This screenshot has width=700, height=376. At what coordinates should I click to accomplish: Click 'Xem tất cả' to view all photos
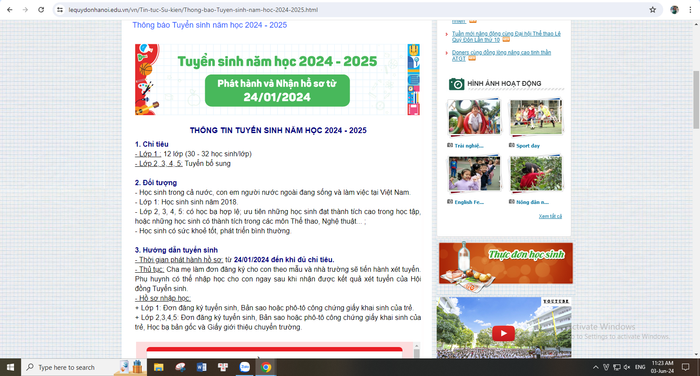[550, 216]
